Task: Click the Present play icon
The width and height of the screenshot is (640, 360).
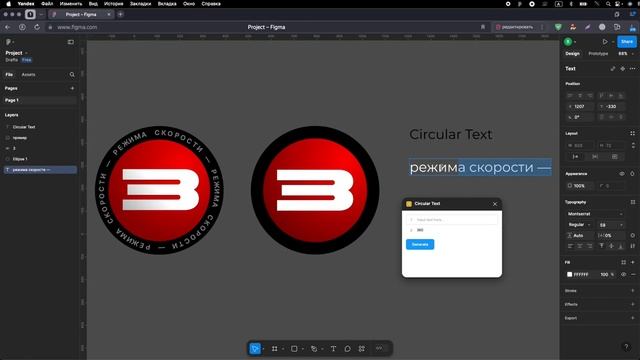Action: click(605, 42)
